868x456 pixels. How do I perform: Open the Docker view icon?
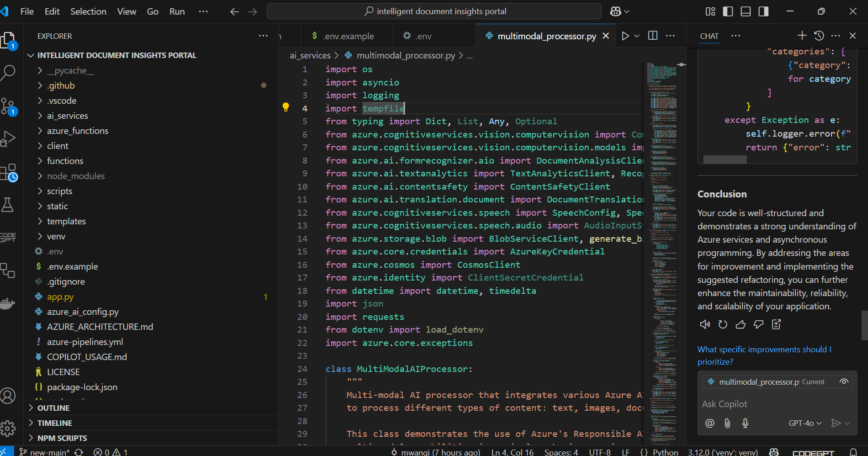(x=8, y=303)
